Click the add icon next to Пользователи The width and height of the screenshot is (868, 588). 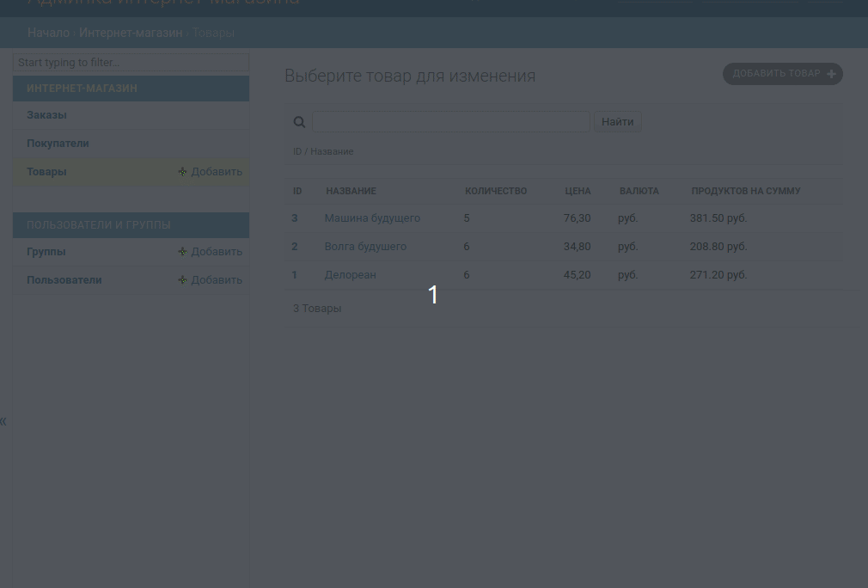[x=182, y=279]
